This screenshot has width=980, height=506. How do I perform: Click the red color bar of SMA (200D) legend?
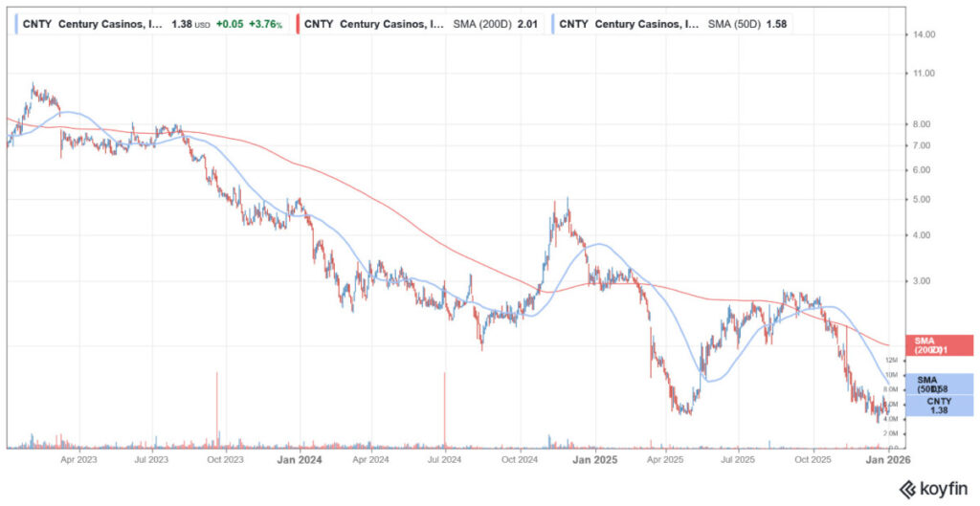pos(298,22)
